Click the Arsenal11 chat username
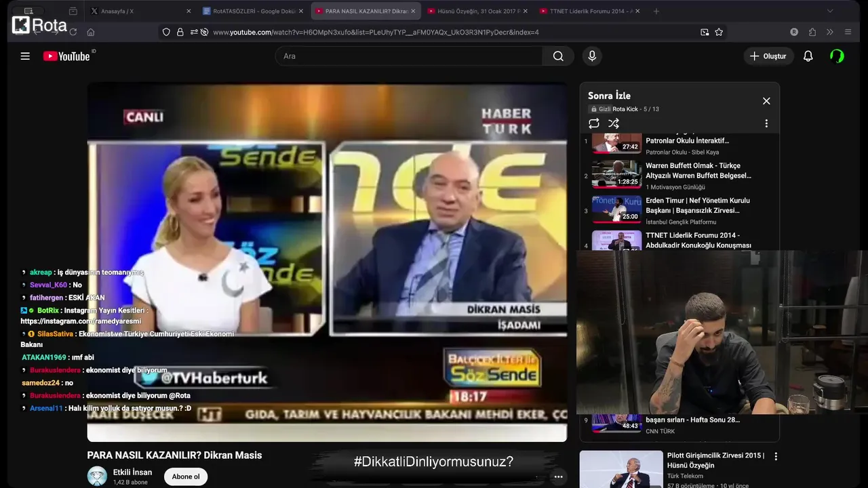 click(46, 409)
